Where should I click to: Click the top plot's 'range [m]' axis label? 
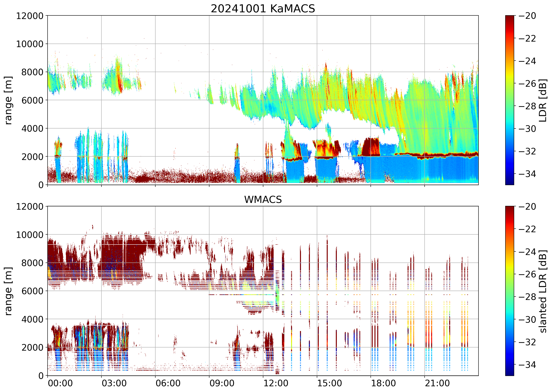point(8,100)
